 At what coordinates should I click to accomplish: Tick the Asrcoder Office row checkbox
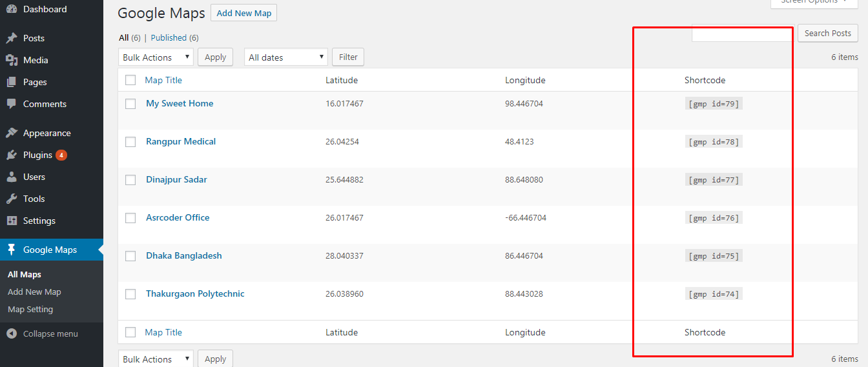click(x=130, y=218)
